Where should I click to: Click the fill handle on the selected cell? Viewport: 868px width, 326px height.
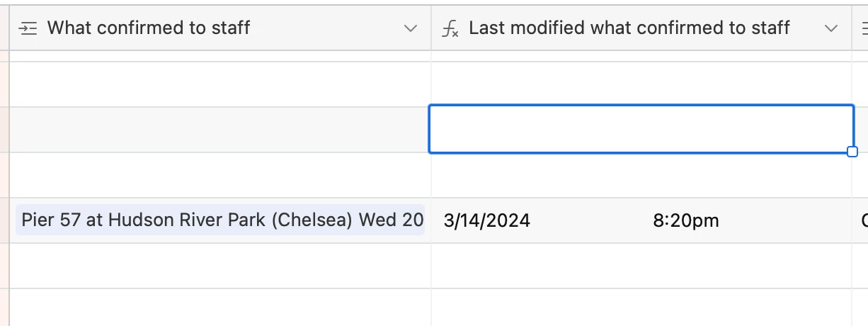click(852, 152)
